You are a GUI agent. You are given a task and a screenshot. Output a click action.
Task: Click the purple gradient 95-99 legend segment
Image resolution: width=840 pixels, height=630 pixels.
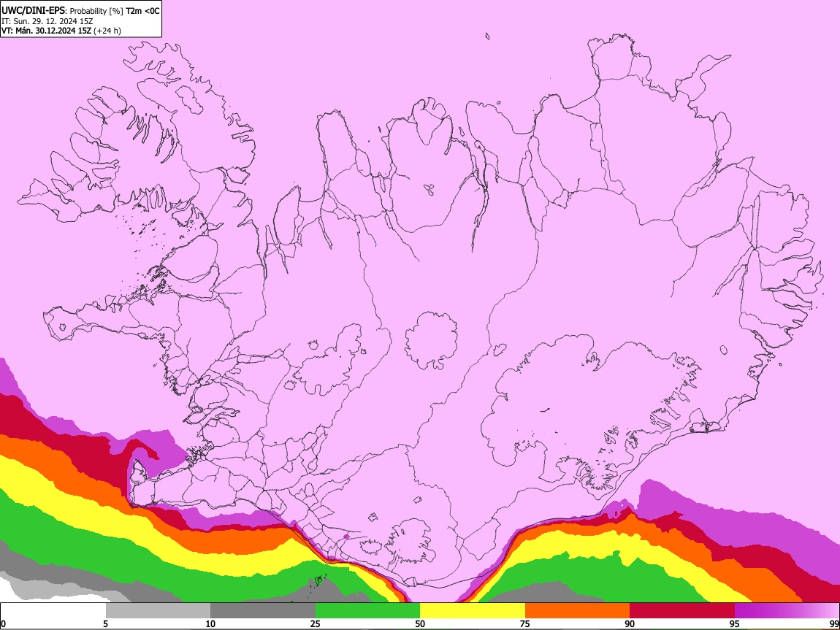pos(787,610)
